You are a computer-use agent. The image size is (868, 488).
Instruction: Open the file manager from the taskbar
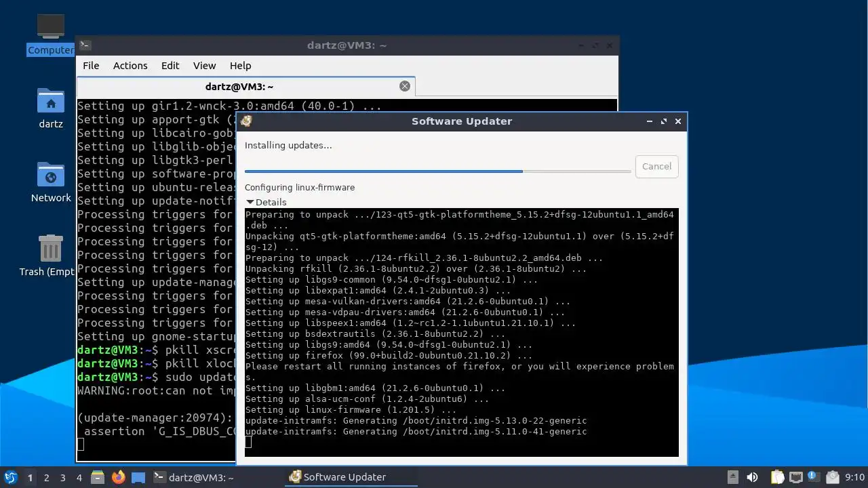click(98, 477)
